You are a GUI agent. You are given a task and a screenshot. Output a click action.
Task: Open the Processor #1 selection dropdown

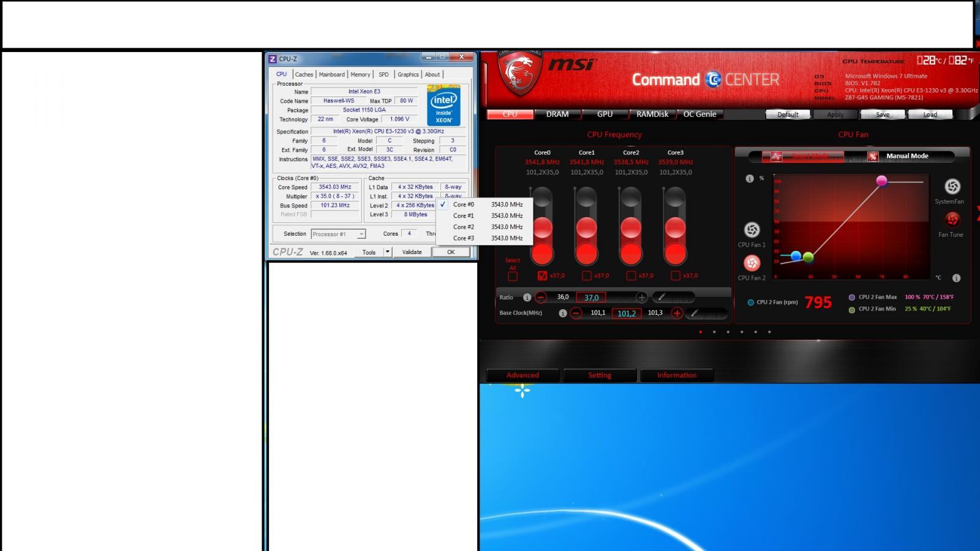pos(338,234)
